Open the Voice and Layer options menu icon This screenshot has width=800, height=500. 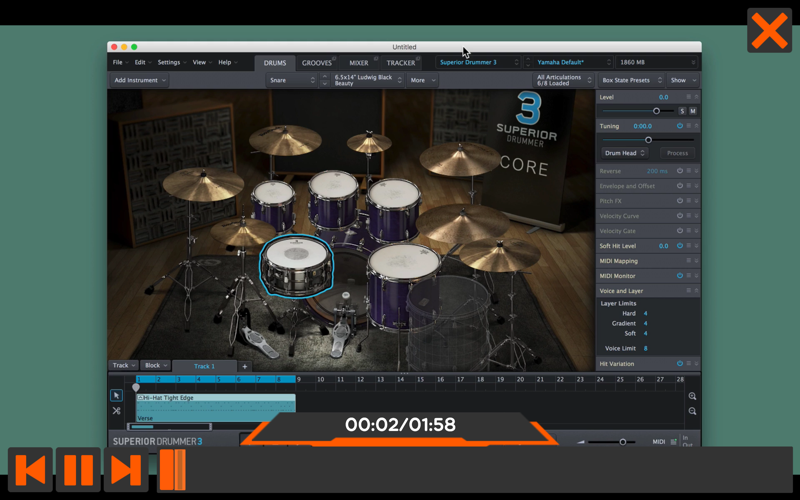pyautogui.click(x=688, y=291)
